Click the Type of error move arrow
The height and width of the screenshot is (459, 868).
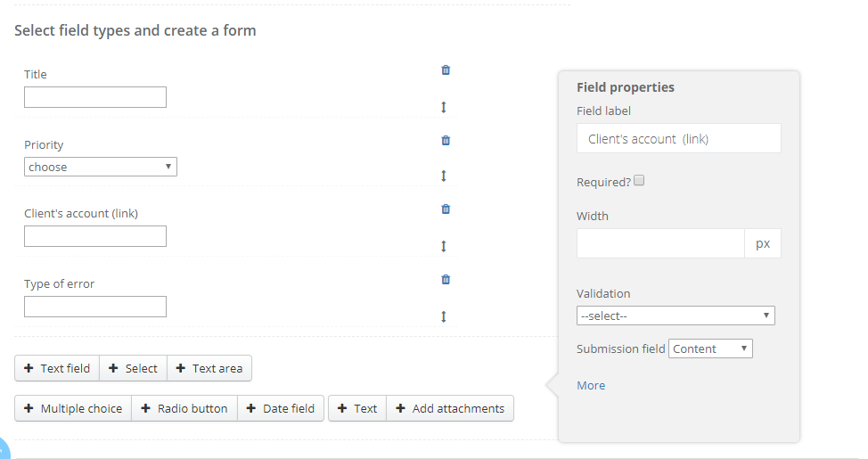click(444, 316)
